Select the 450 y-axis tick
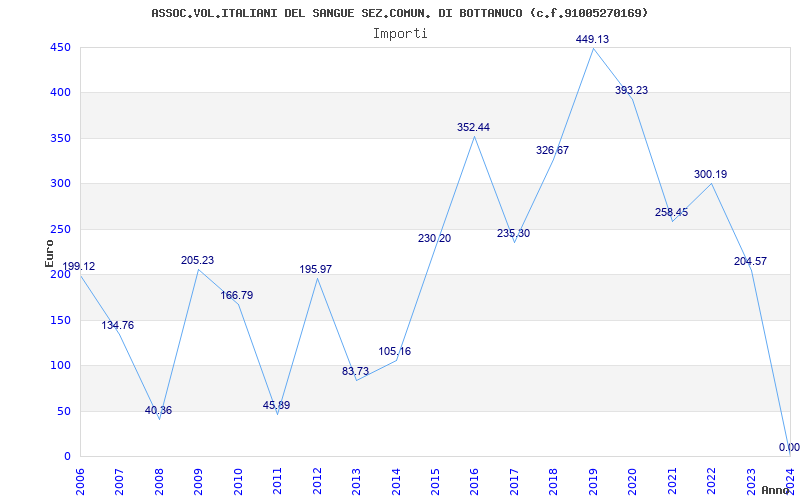800x500 pixels. (60, 47)
